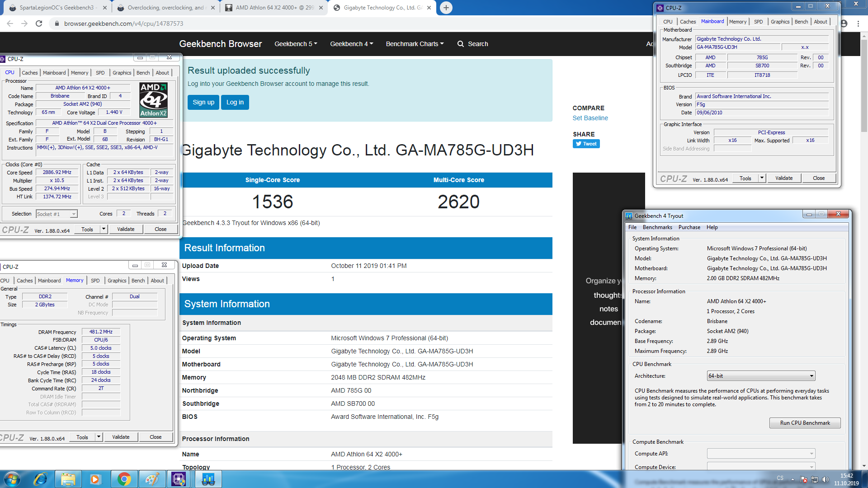Click the Sign up button
The width and height of the screenshot is (868, 488).
click(x=203, y=102)
